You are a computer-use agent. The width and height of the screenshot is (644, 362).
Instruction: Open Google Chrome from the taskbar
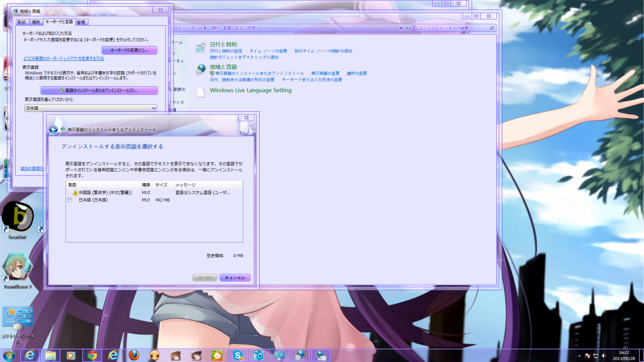pos(92,355)
